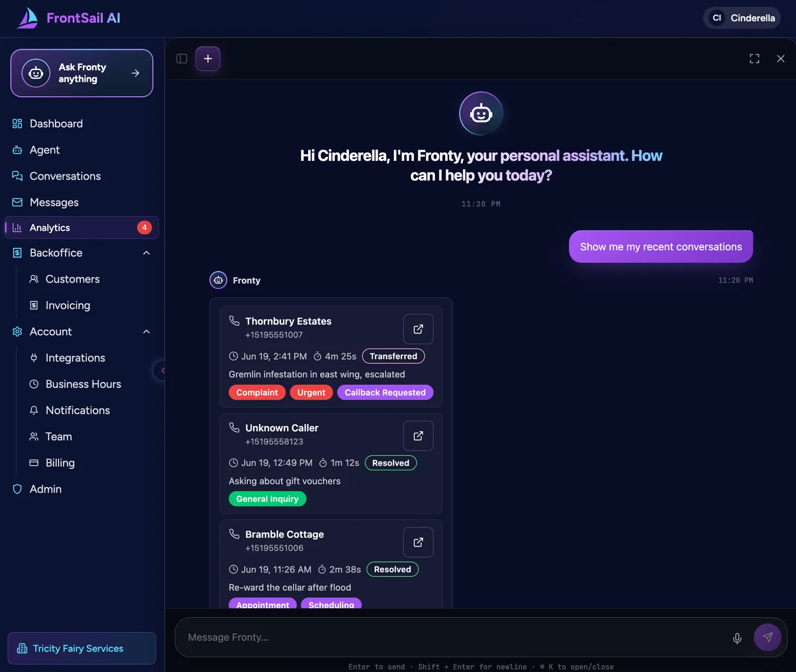The height and width of the screenshot is (672, 796).
Task: Click the 'Show me my recent conversations' message
Action: [661, 247]
